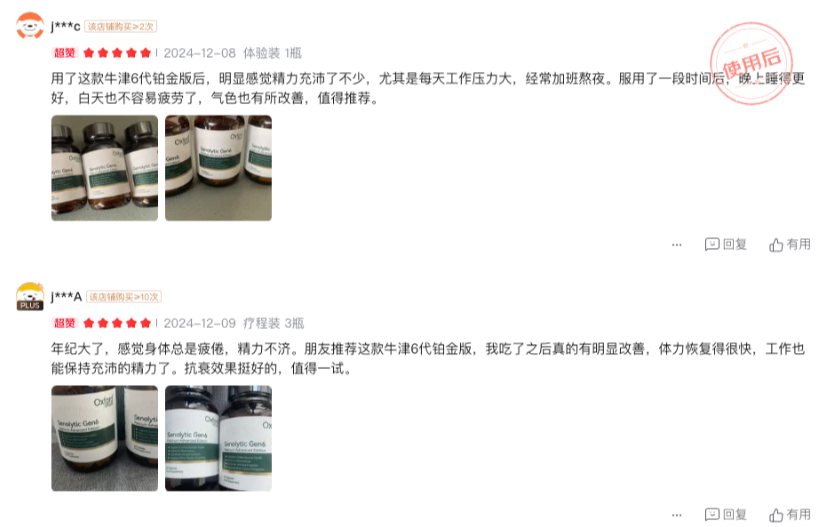Click reply icon on j***c's review
The height and width of the screenshot is (527, 816).
click(712, 244)
